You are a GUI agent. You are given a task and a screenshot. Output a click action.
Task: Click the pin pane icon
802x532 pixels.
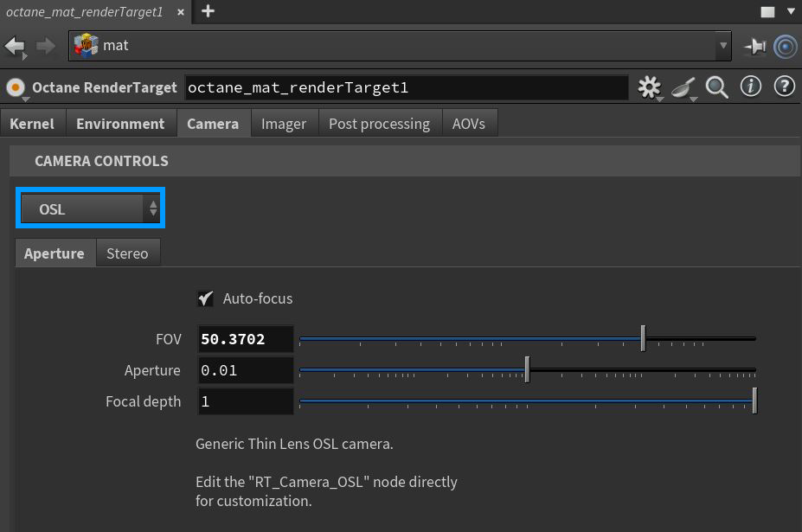pyautogui.click(x=755, y=46)
